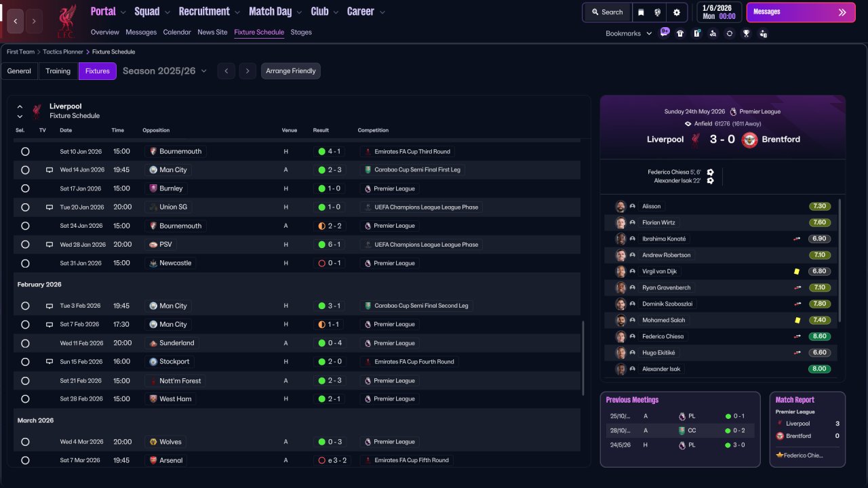Select the Wed 11 Feb Sunderland fixture radio
868x488 pixels.
[25, 344]
